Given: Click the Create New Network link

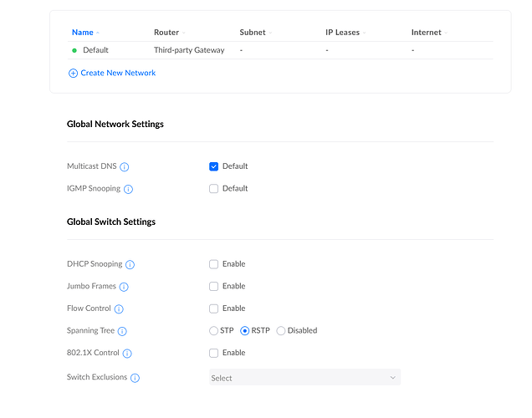Looking at the screenshot, I should (118, 73).
